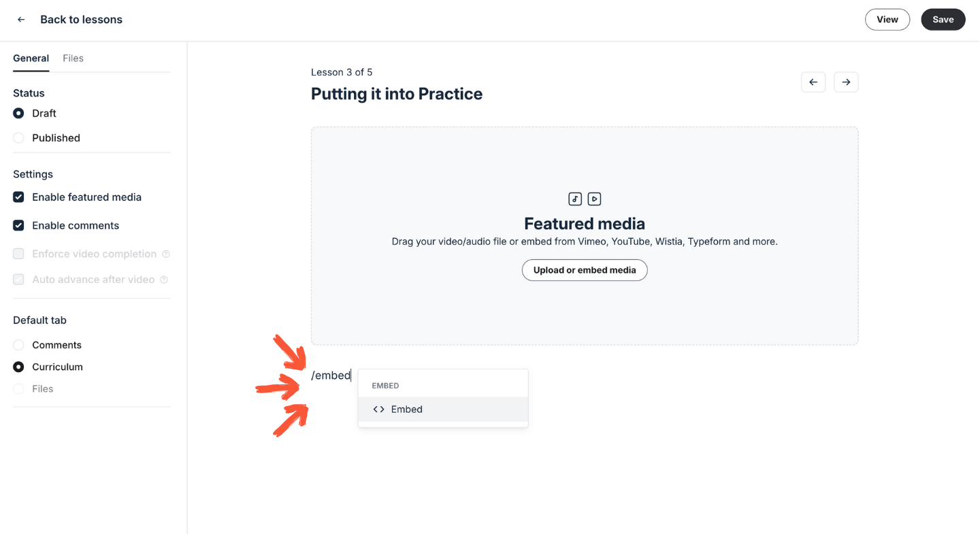
Task: Select the Draft status radio
Action: click(x=18, y=114)
